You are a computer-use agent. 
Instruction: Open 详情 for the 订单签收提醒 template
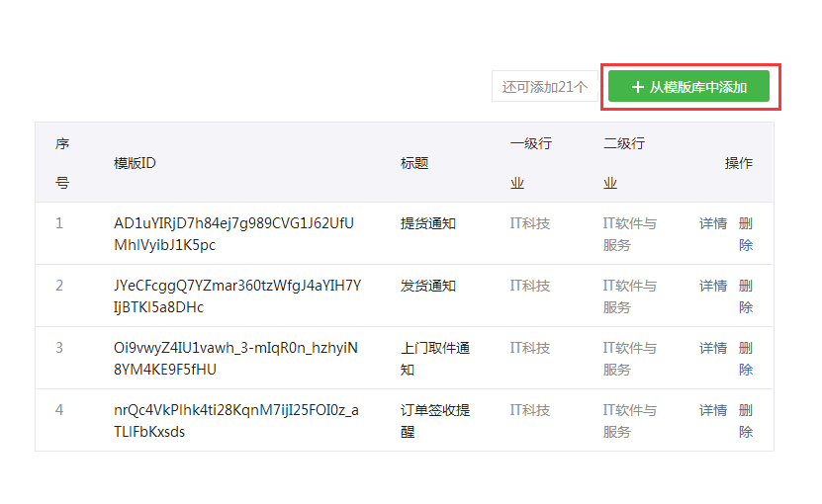(713, 410)
